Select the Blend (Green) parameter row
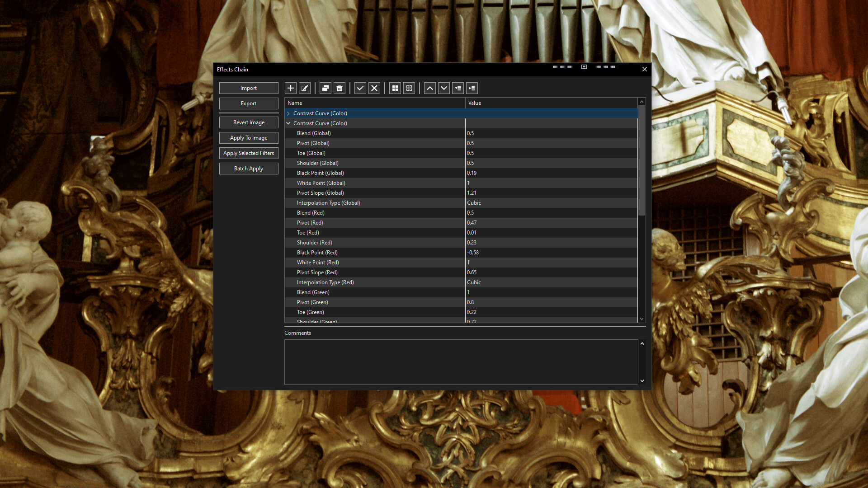 point(461,292)
